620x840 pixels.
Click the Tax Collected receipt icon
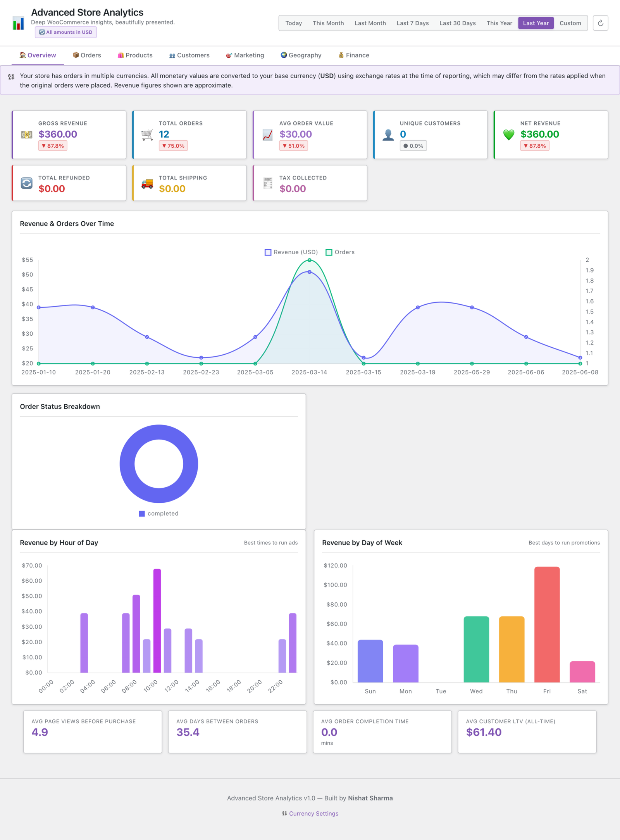click(268, 183)
